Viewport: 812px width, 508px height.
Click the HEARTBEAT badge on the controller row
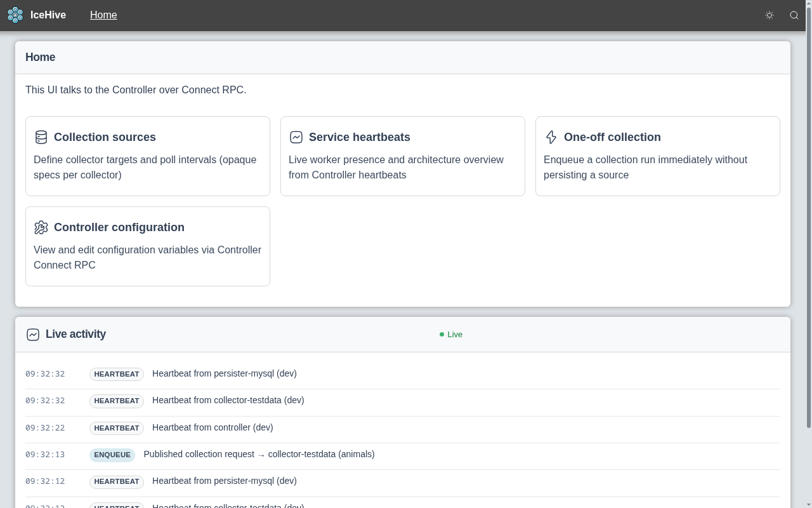(117, 428)
